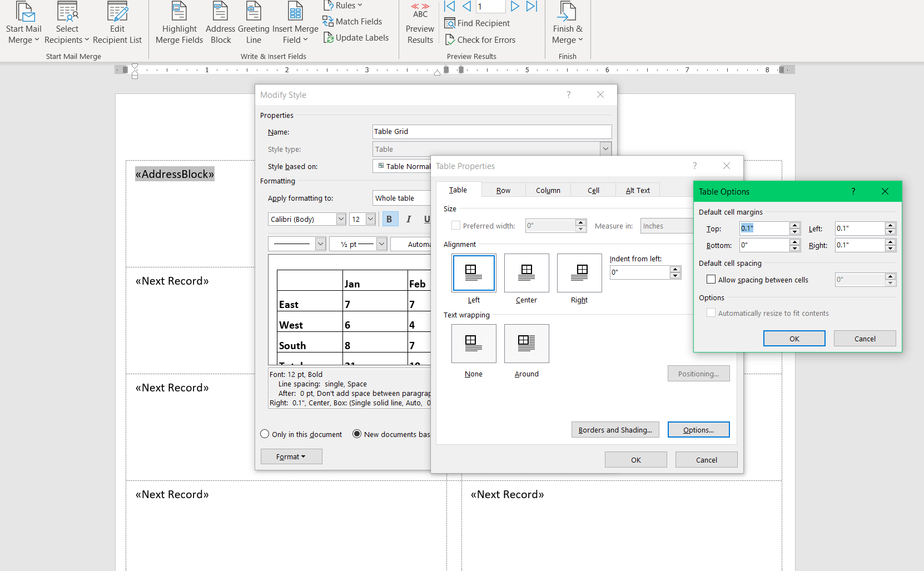This screenshot has height=571, width=924.
Task: Select Center table alignment
Action: (x=526, y=273)
